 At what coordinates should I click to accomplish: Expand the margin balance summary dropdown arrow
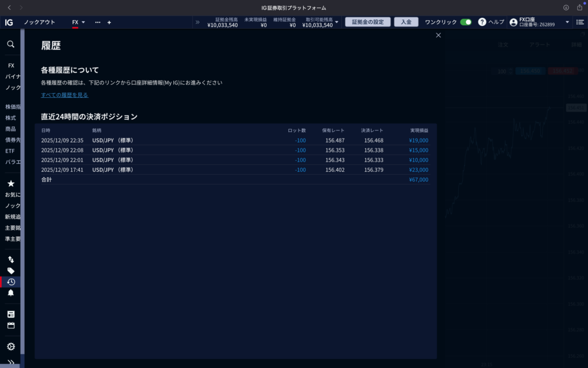click(336, 22)
